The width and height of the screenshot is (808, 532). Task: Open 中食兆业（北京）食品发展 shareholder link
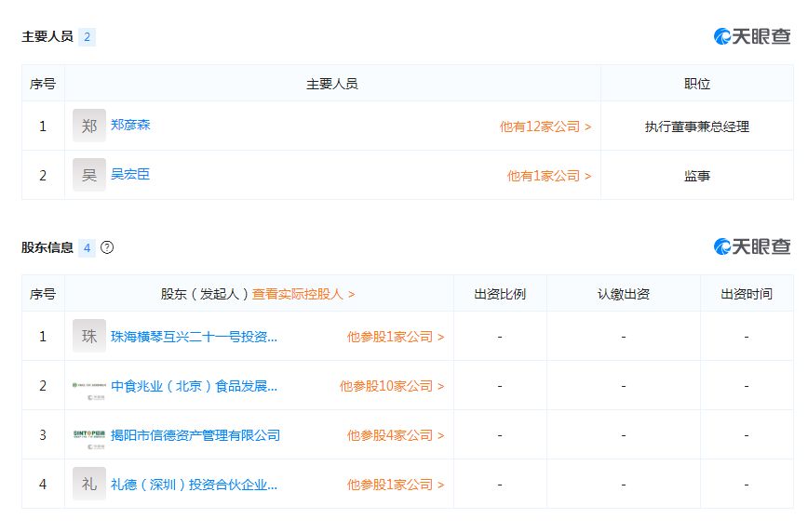(x=194, y=386)
